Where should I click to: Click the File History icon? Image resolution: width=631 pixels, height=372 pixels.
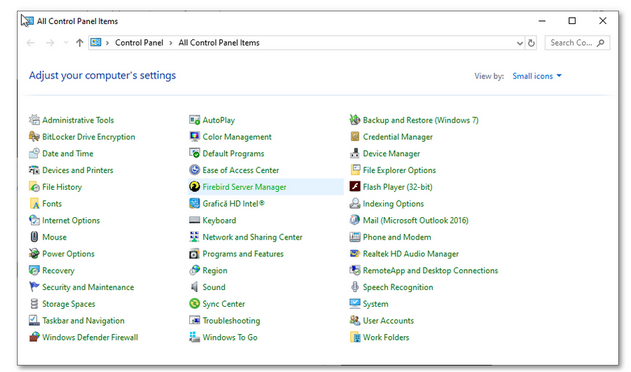(35, 187)
